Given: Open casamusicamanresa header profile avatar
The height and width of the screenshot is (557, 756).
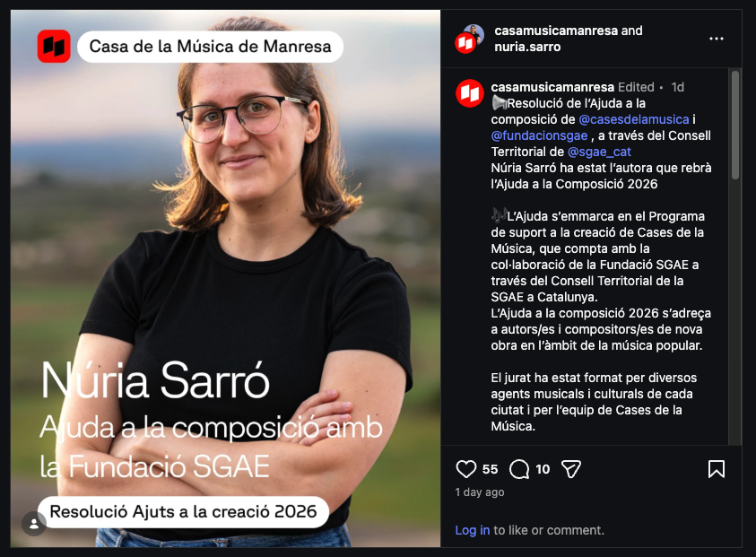Looking at the screenshot, I should pos(469,39).
